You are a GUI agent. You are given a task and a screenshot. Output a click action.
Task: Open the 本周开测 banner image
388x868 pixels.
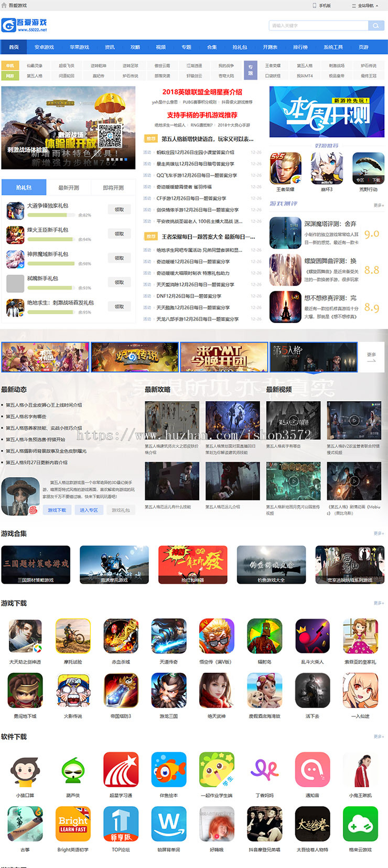pyautogui.click(x=327, y=112)
